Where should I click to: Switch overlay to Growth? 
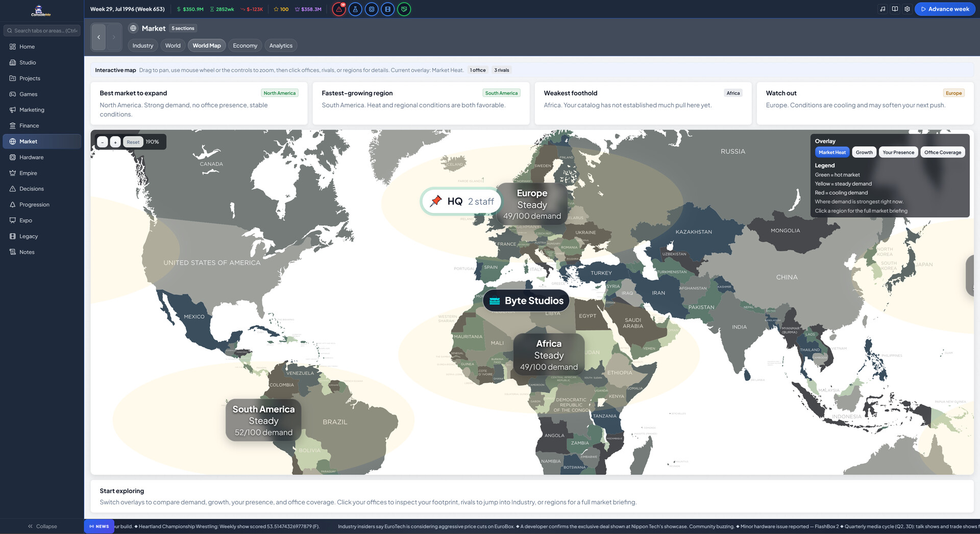[x=864, y=152]
